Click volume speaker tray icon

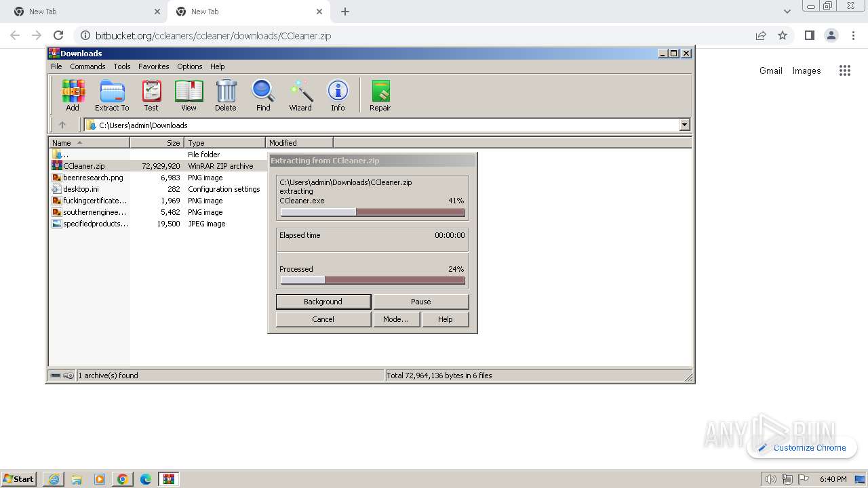770,479
